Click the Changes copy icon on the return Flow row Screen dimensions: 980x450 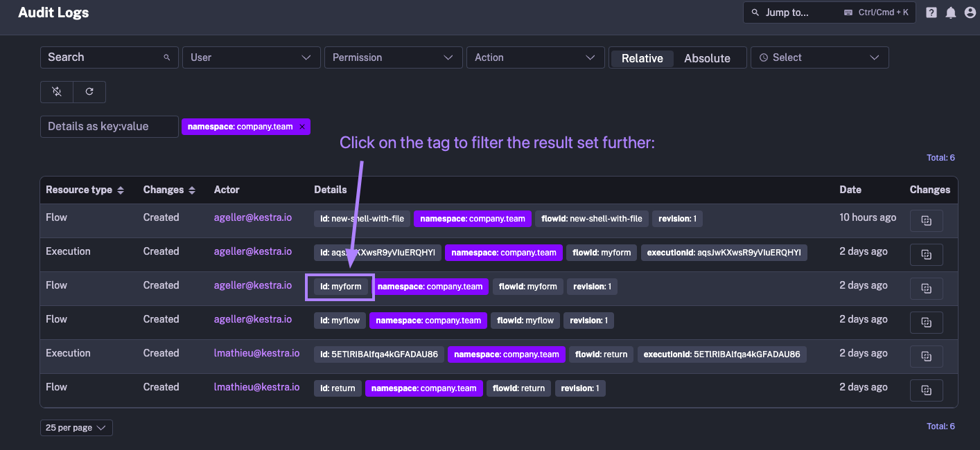point(927,390)
